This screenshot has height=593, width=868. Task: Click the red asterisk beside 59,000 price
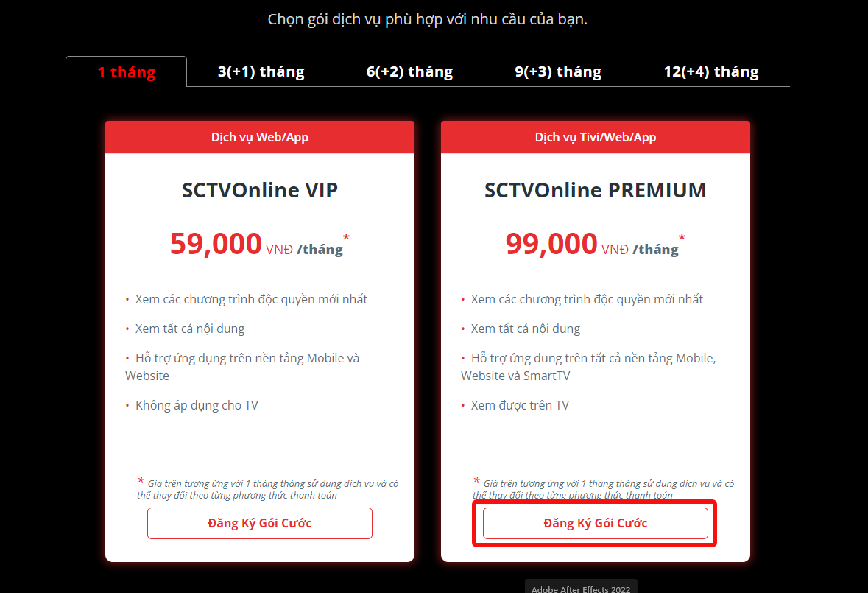(346, 237)
